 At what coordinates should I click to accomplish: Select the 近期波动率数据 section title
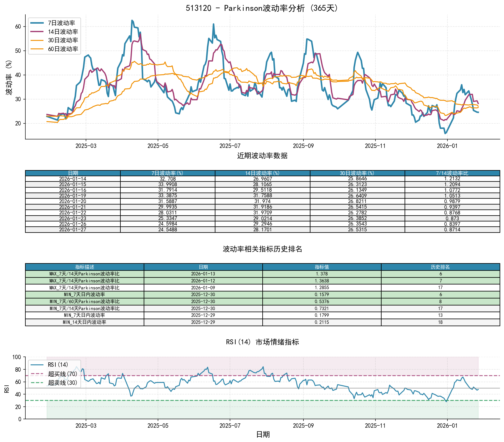[262, 156]
